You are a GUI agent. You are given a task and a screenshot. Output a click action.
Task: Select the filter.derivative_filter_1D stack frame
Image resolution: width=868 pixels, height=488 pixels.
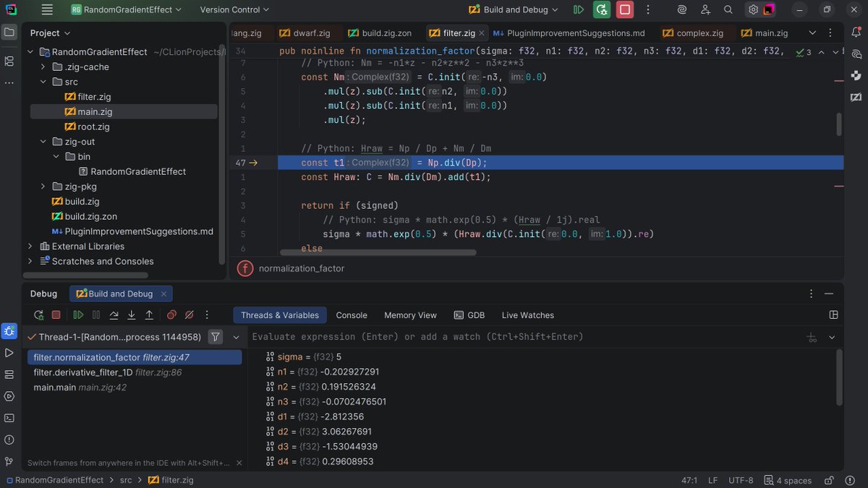[135, 372]
